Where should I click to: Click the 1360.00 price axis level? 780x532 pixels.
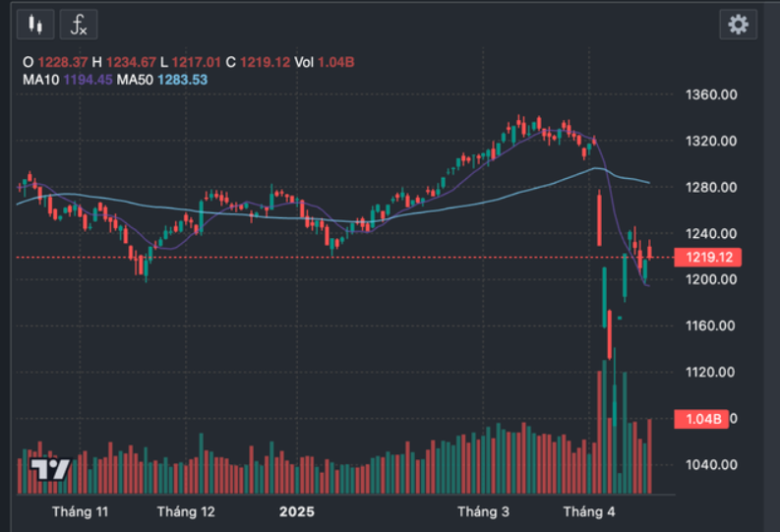pyautogui.click(x=713, y=95)
